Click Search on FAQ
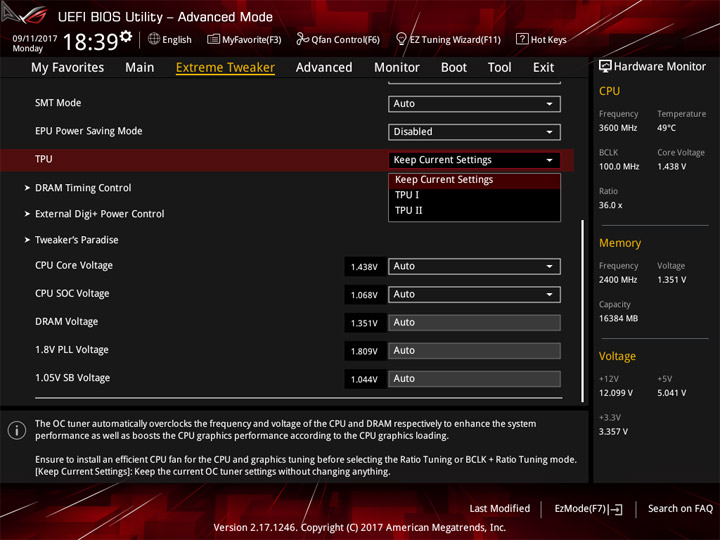This screenshot has height=540, width=720. pos(680,508)
